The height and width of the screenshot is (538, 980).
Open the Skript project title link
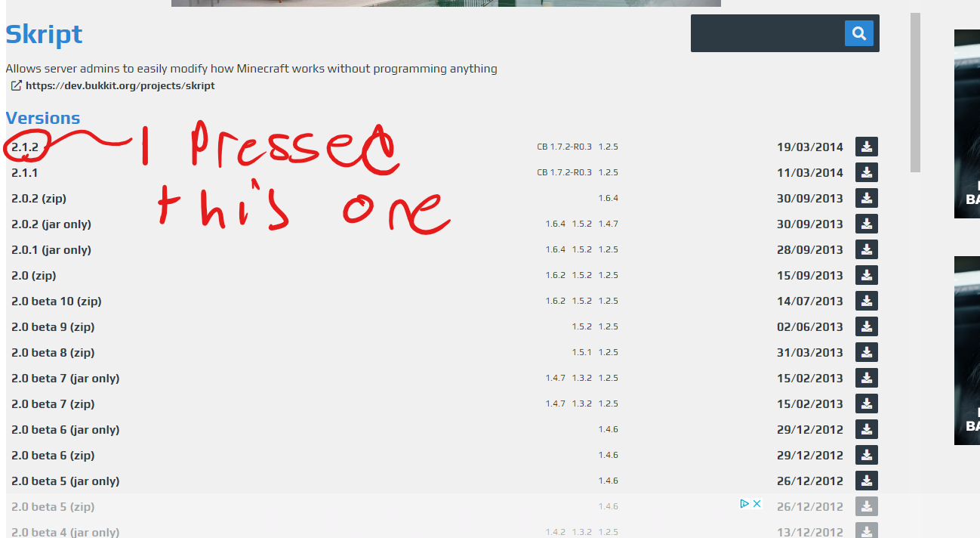[x=44, y=34]
